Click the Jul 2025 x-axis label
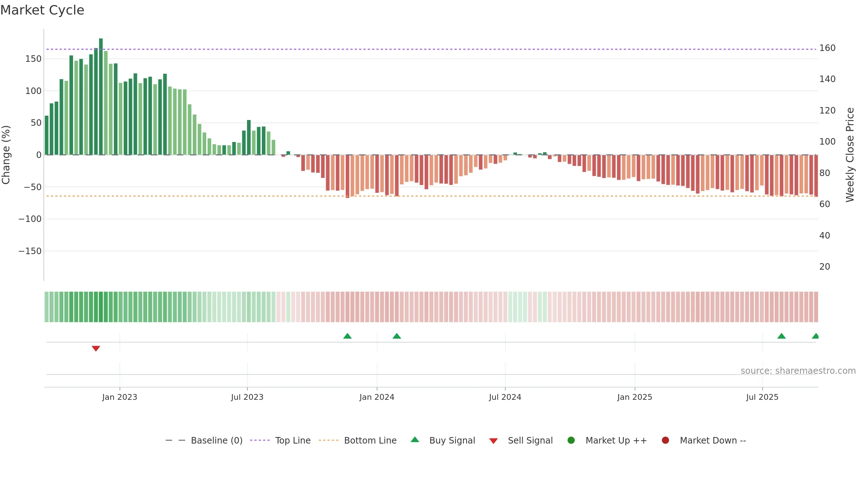 (762, 397)
